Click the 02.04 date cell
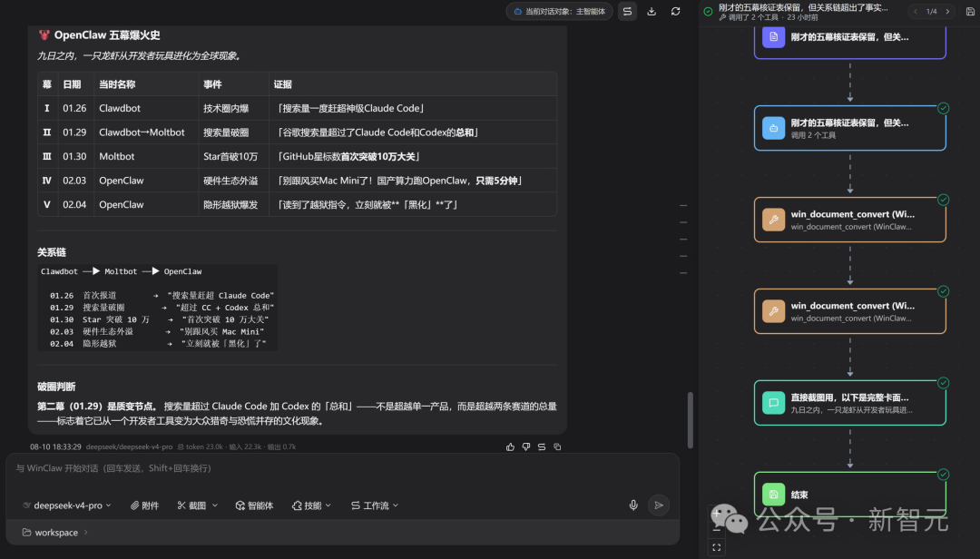The height and width of the screenshot is (559, 980). pyautogui.click(x=74, y=204)
